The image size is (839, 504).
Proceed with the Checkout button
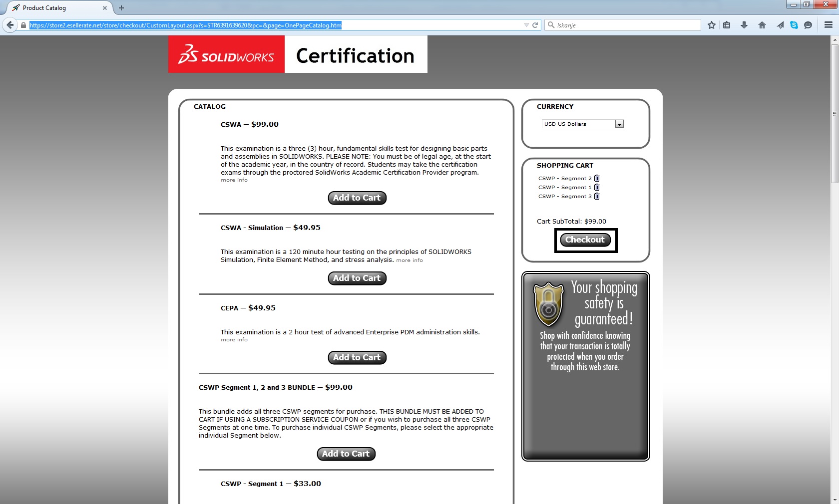coord(585,240)
